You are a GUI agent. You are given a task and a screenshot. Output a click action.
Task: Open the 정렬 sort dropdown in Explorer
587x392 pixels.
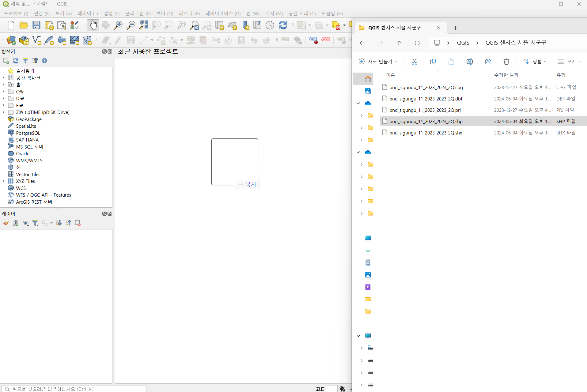click(x=535, y=62)
